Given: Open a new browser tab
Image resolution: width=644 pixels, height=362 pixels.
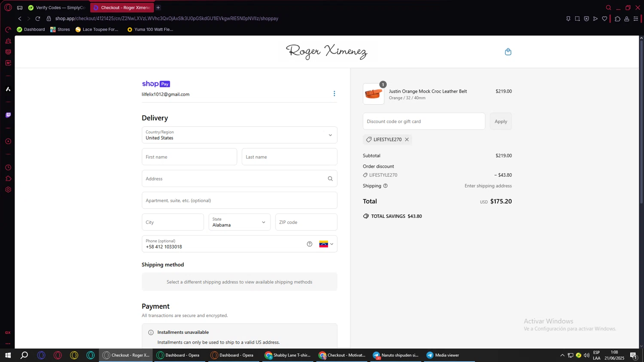Looking at the screenshot, I should tap(158, 7).
